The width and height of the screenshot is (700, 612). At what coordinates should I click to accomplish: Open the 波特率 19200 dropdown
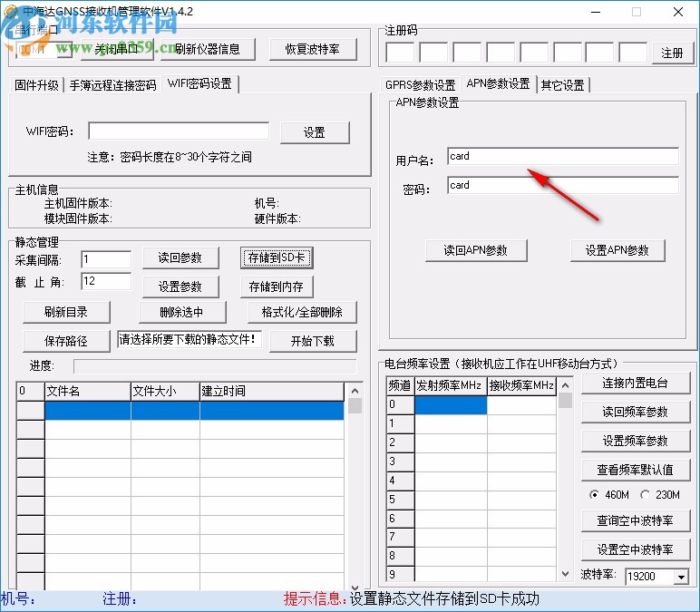(x=681, y=577)
